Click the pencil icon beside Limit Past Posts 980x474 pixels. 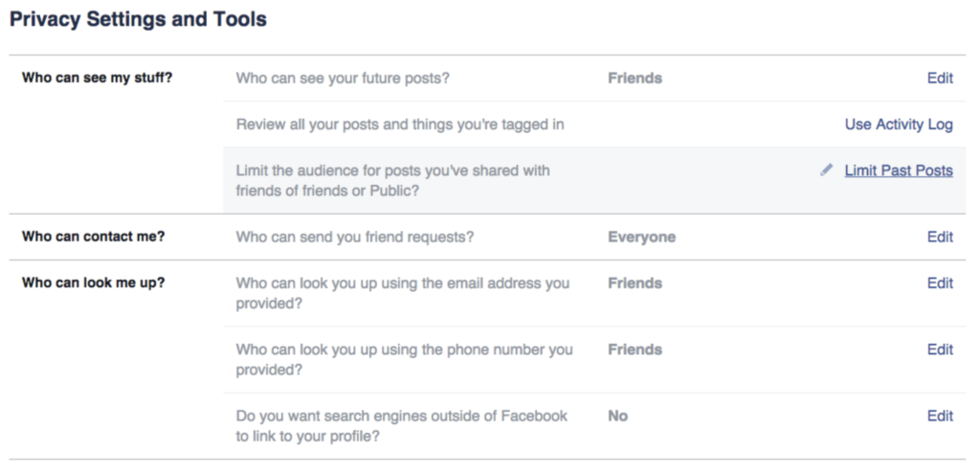pyautogui.click(x=826, y=170)
